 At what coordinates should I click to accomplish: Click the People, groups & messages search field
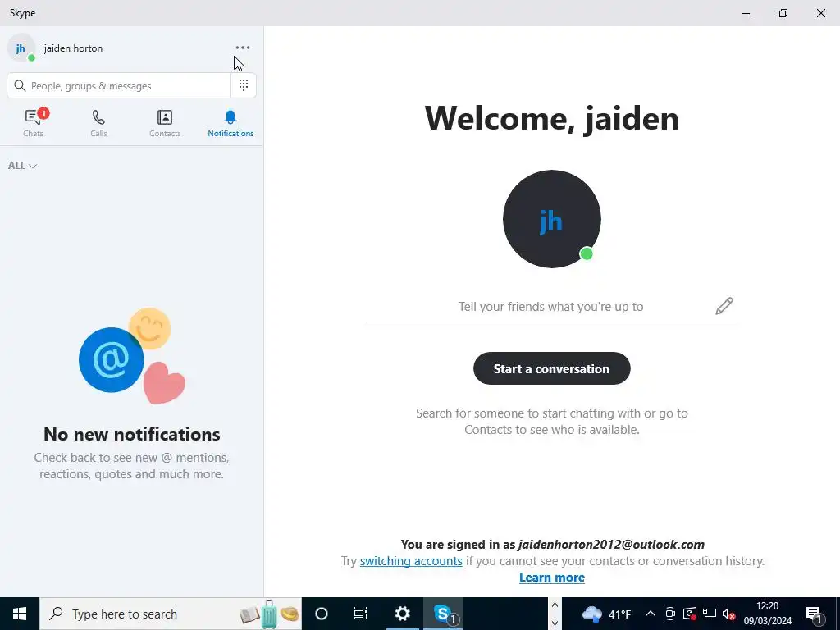[x=118, y=85]
